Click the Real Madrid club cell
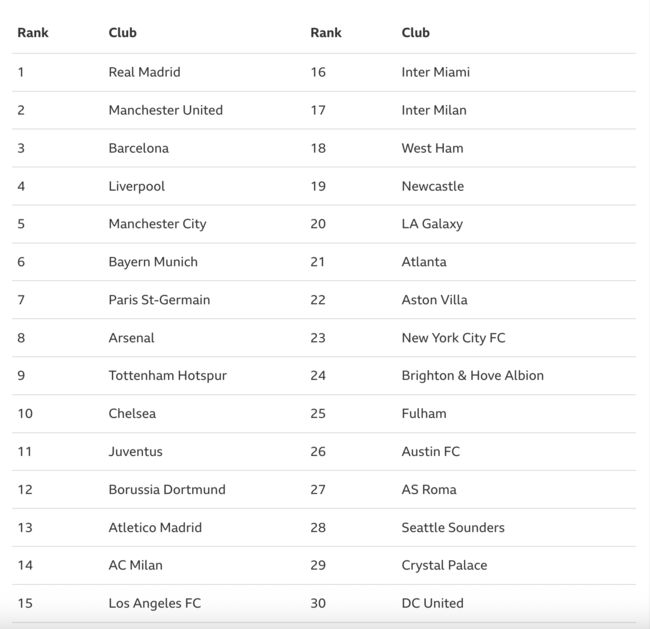Viewport: 650px width, 629px height. pyautogui.click(x=144, y=72)
